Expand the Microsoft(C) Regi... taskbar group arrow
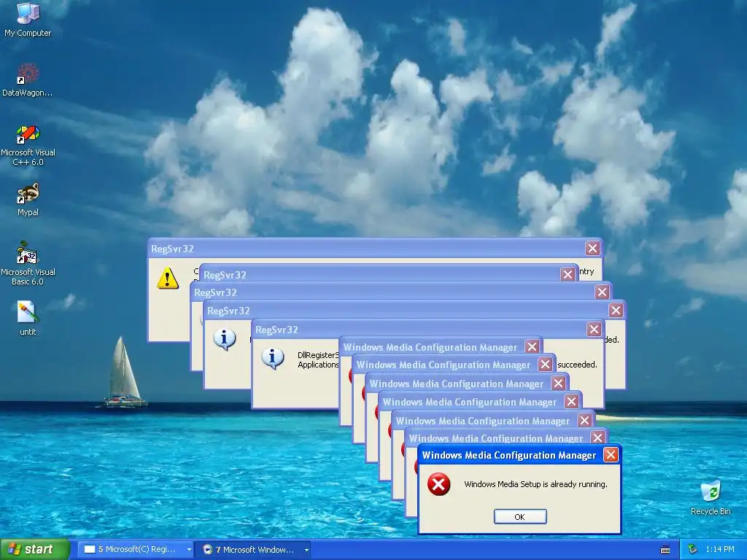747x560 pixels. (189, 550)
